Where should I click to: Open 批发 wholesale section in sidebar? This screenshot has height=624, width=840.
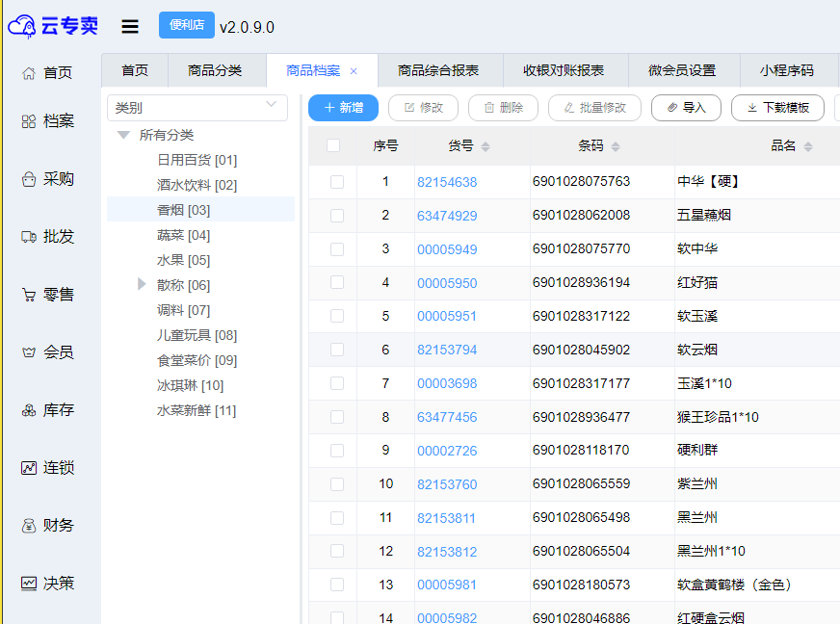tap(48, 237)
